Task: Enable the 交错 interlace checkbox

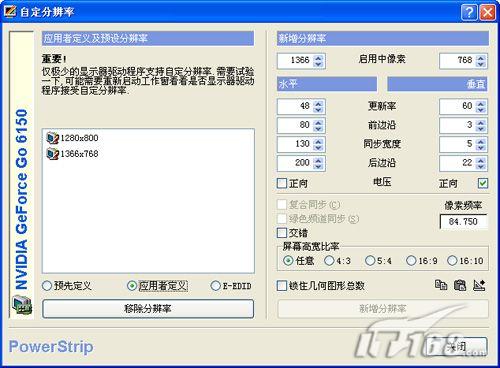Action: (282, 232)
